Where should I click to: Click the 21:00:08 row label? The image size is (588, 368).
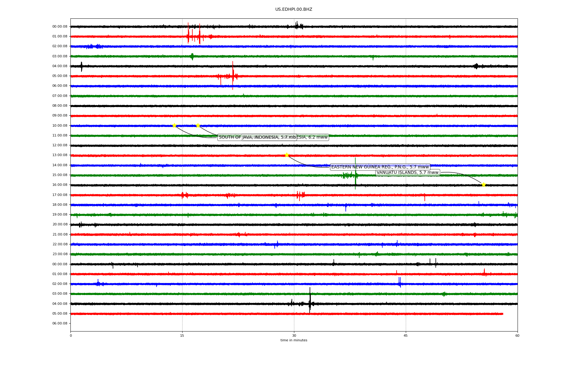pos(60,234)
